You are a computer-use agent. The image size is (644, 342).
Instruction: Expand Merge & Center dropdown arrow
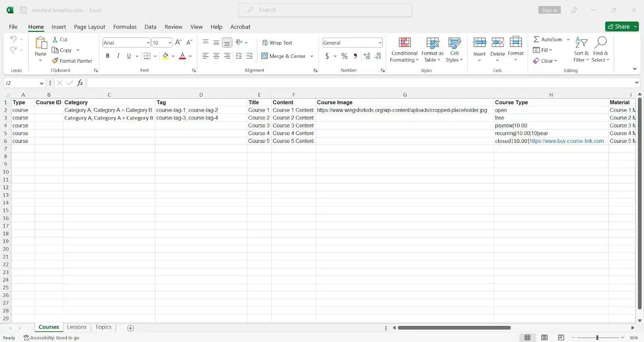pos(312,56)
